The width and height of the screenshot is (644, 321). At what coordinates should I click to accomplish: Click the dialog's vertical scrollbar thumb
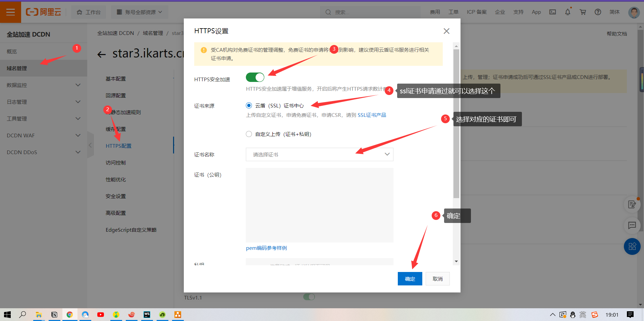(x=456, y=124)
